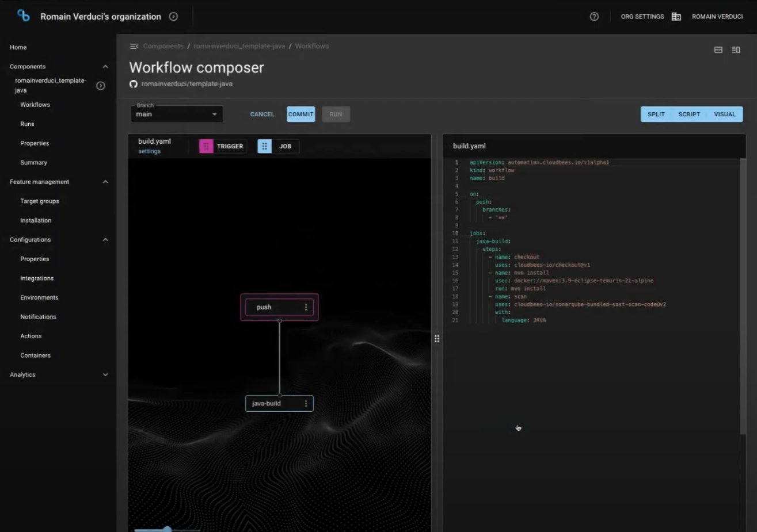Open the java-build node options menu
Image resolution: width=757 pixels, height=532 pixels.
[306, 403]
